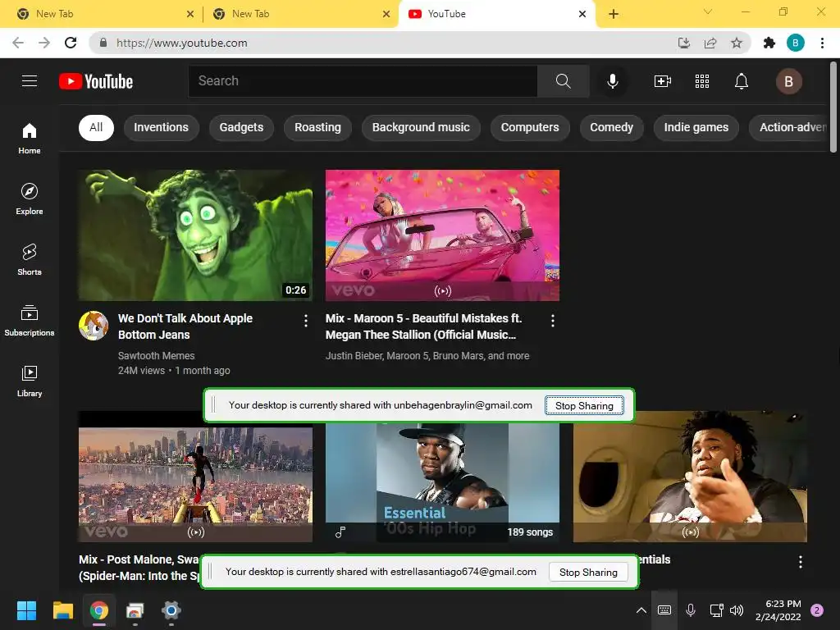Screen dimensions: 840x630
Task: Select the Comedy filter chip
Action: (612, 127)
